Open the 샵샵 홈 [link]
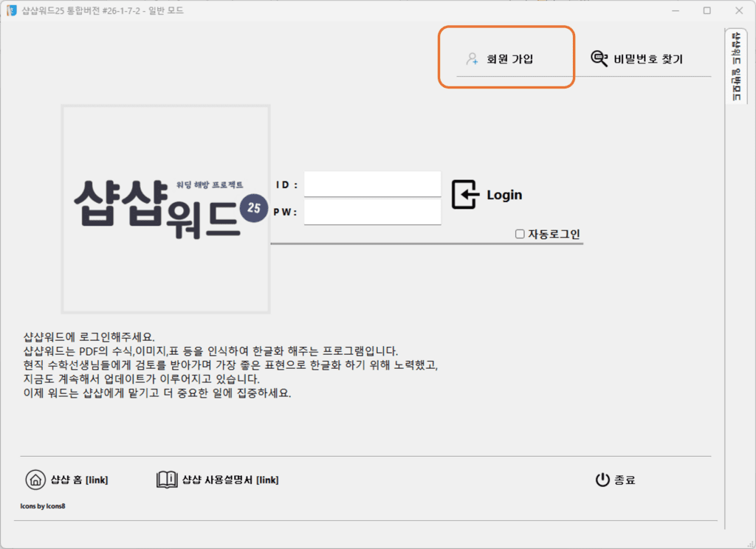This screenshot has width=756, height=549. 78,480
